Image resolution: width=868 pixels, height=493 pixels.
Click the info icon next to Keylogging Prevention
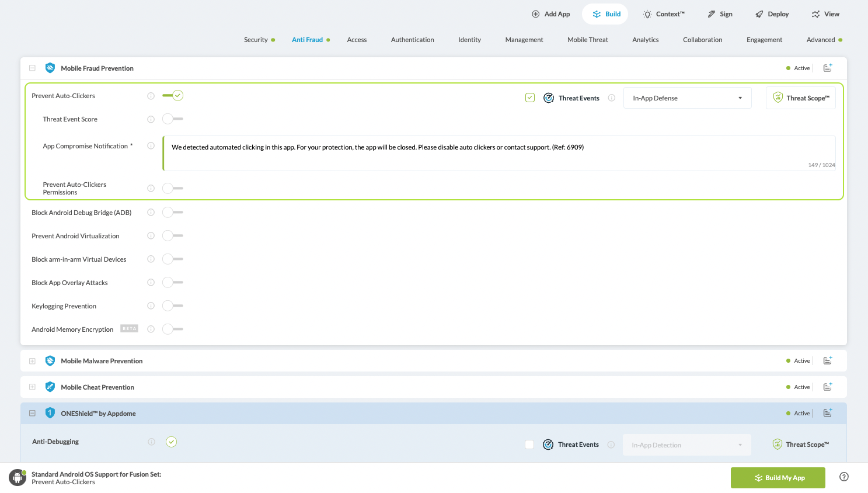pyautogui.click(x=151, y=306)
